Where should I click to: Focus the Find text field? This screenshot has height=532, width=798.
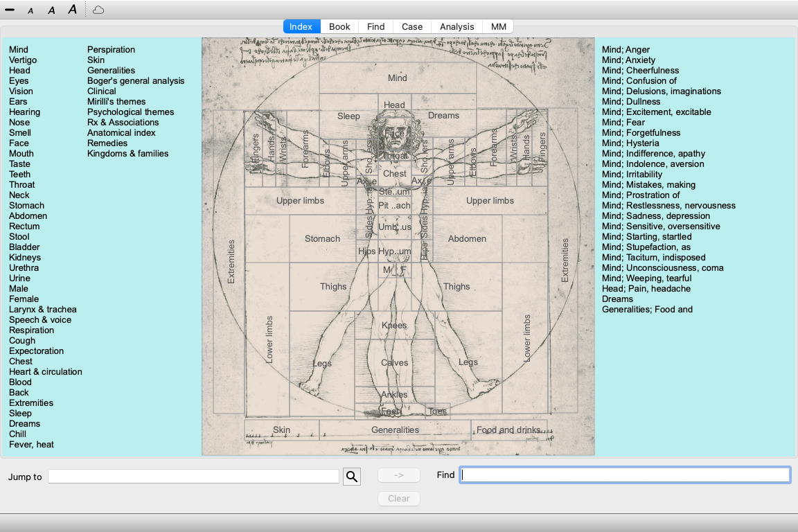click(x=625, y=475)
